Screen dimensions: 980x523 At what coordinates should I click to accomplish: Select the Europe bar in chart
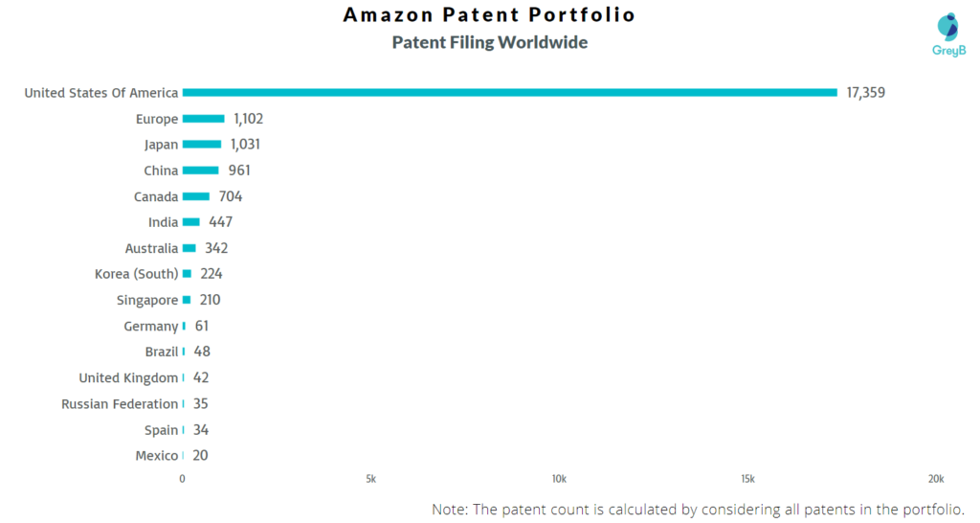pyautogui.click(x=204, y=119)
